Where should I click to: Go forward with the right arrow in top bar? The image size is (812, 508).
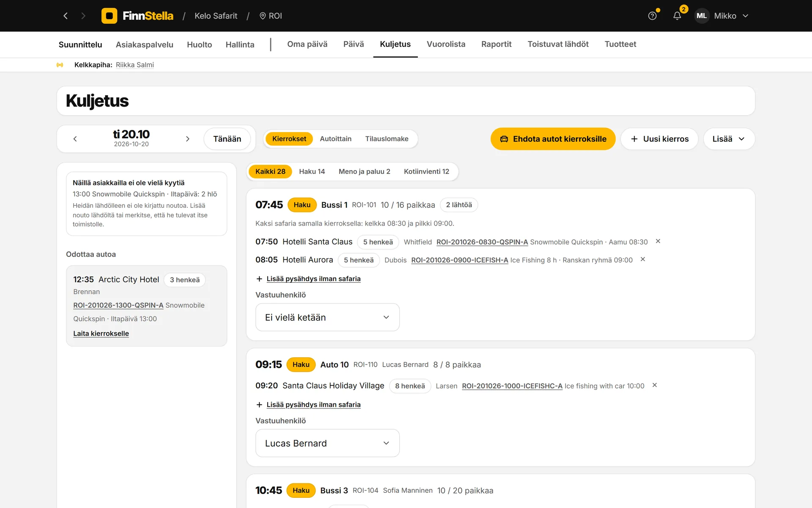tap(83, 16)
